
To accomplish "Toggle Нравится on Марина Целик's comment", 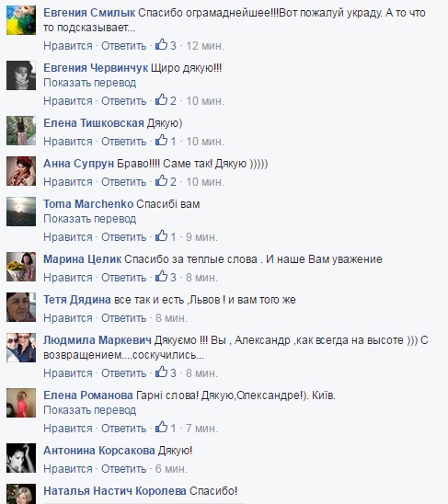I will [68, 278].
